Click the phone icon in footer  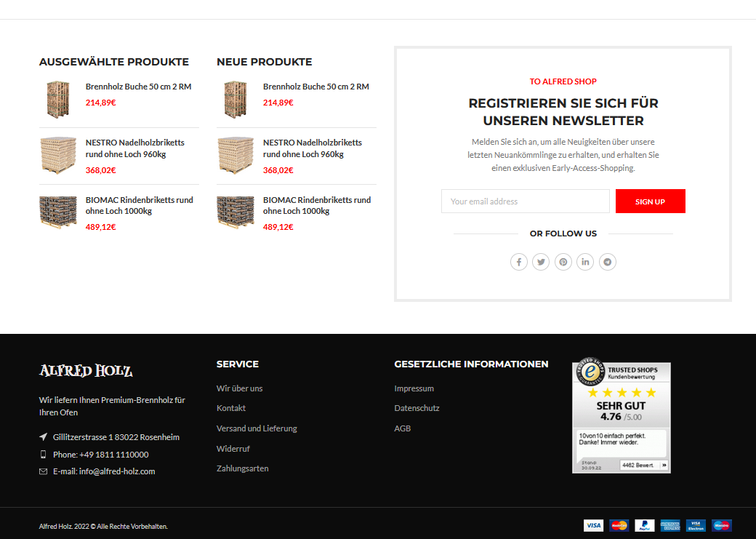[43, 454]
